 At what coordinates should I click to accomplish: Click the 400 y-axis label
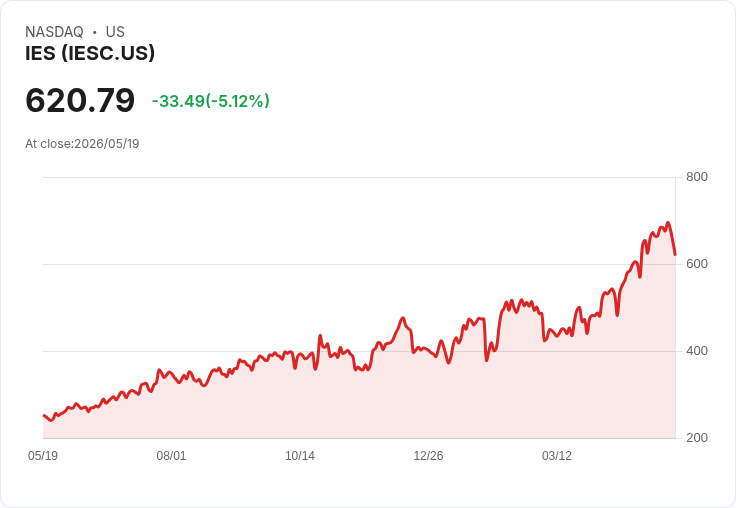click(697, 351)
